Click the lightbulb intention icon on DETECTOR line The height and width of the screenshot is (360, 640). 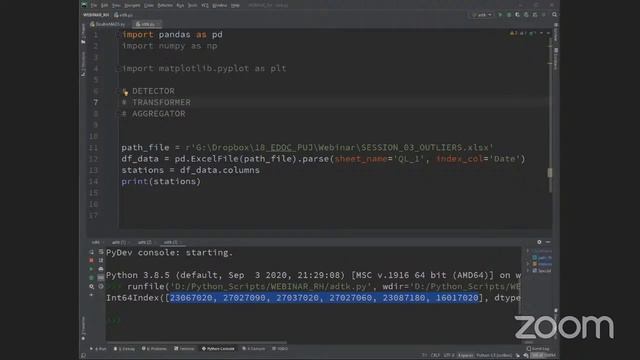[x=125, y=92]
